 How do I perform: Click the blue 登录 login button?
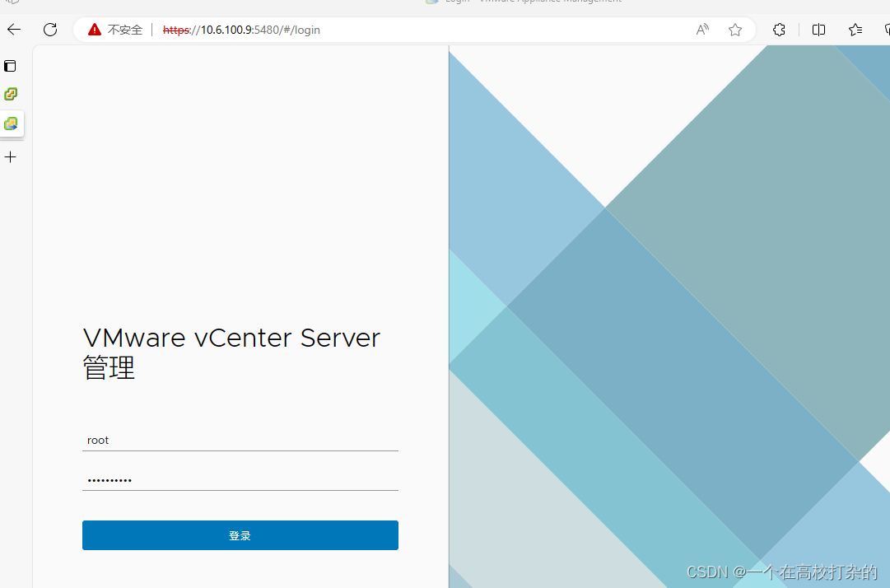[240, 535]
